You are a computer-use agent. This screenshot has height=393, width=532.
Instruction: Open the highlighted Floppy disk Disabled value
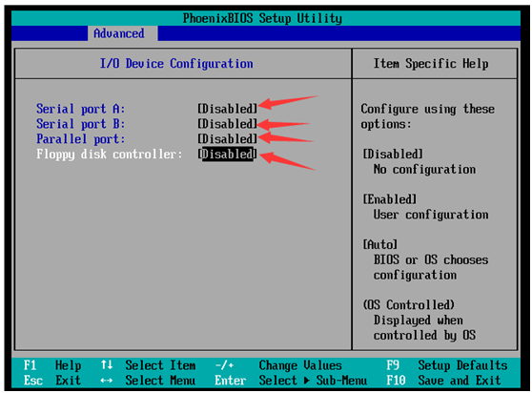[227, 155]
